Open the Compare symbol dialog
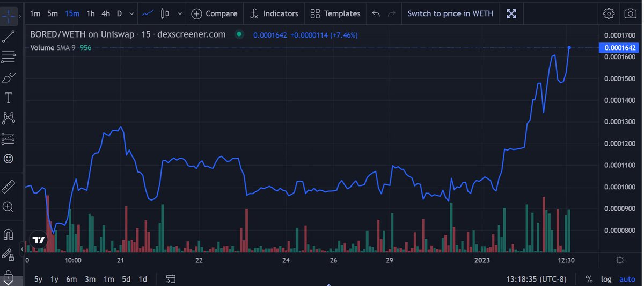 (215, 13)
